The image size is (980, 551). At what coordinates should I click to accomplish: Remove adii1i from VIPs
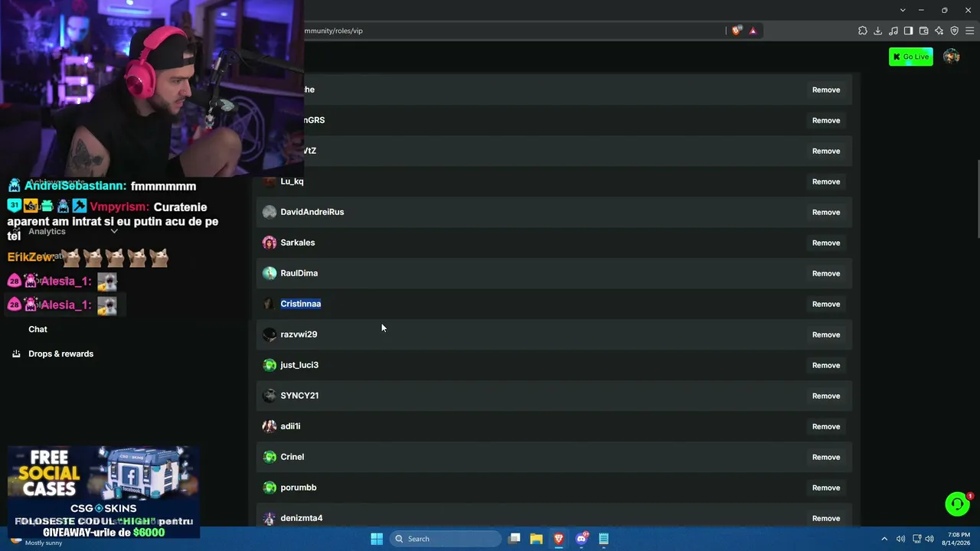826,426
